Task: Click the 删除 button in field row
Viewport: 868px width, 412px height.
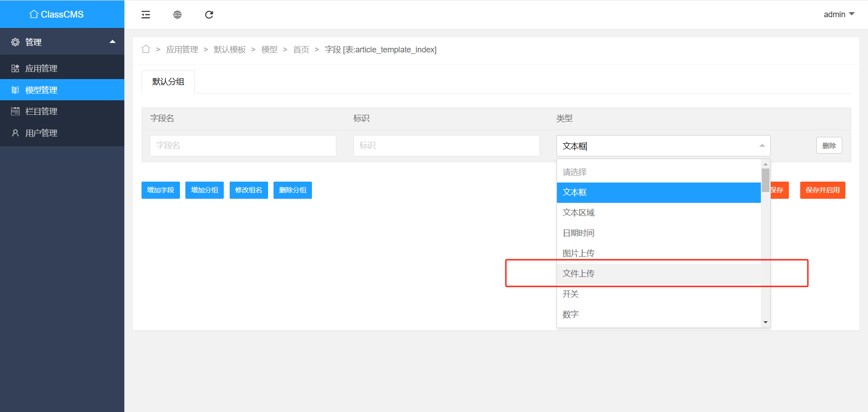Action: [829, 145]
